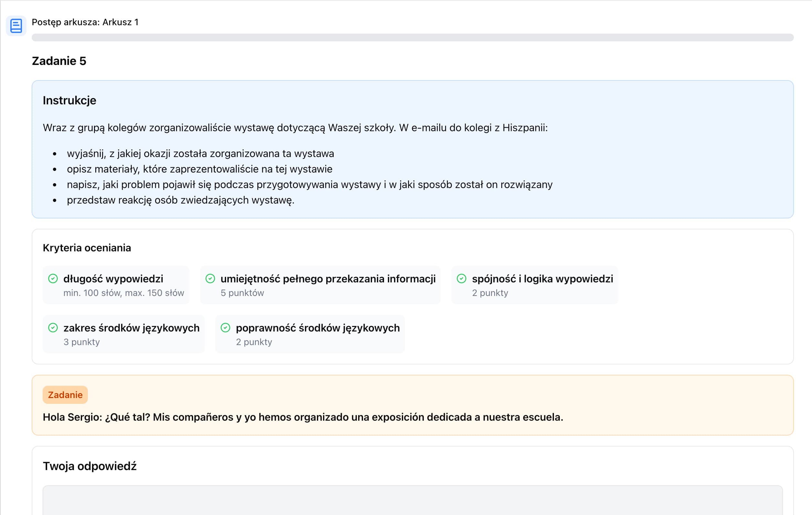
Task: Click the "Twoja odpowiedź" heading
Action: click(x=89, y=466)
